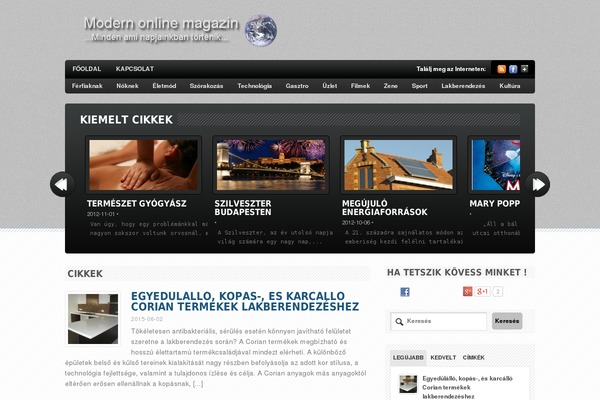Open the Szórakozás category
Image resolution: width=600 pixels, height=400 pixels.
pyautogui.click(x=206, y=86)
